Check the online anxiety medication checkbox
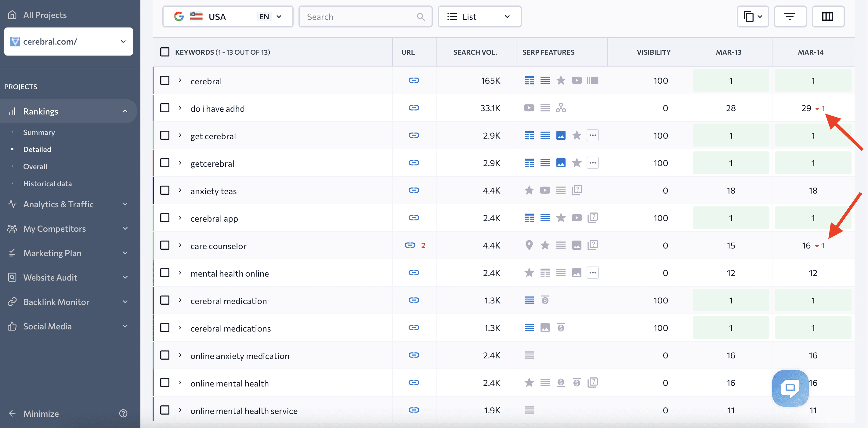The width and height of the screenshot is (868, 428). (x=165, y=355)
